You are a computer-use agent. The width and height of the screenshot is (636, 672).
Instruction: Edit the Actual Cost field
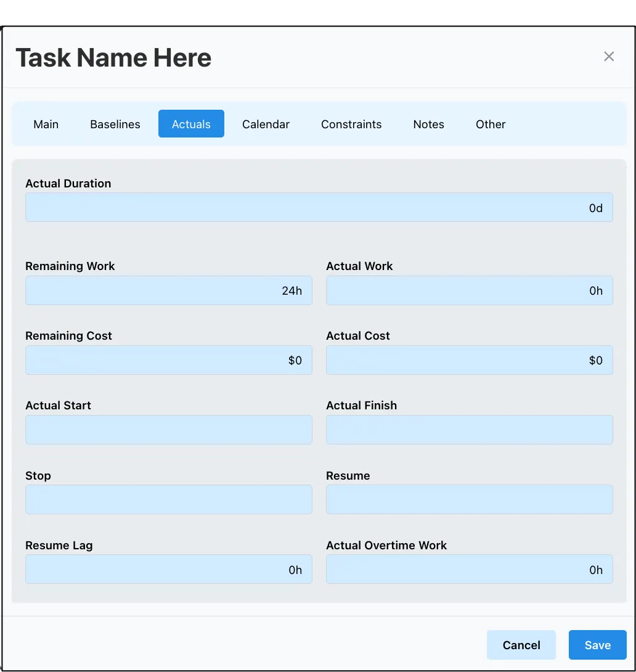(x=470, y=360)
